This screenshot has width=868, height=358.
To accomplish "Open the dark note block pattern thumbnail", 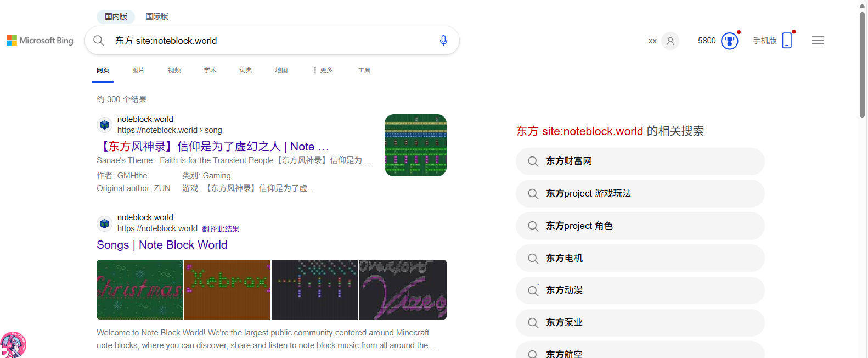I will (314, 289).
